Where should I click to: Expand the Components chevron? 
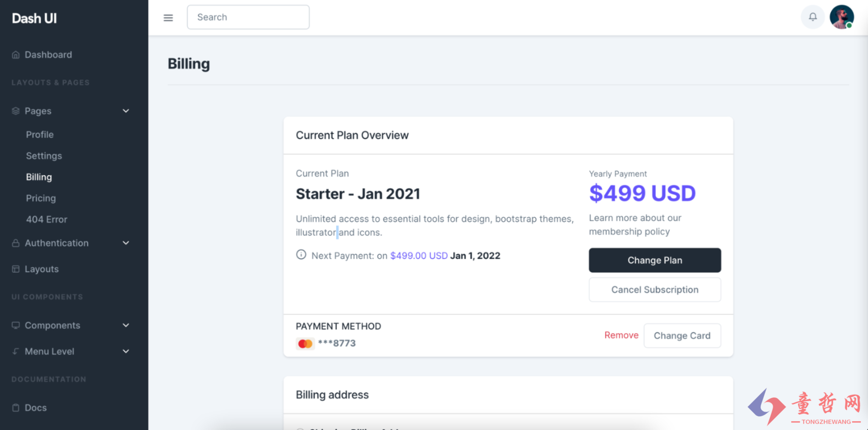[126, 325]
